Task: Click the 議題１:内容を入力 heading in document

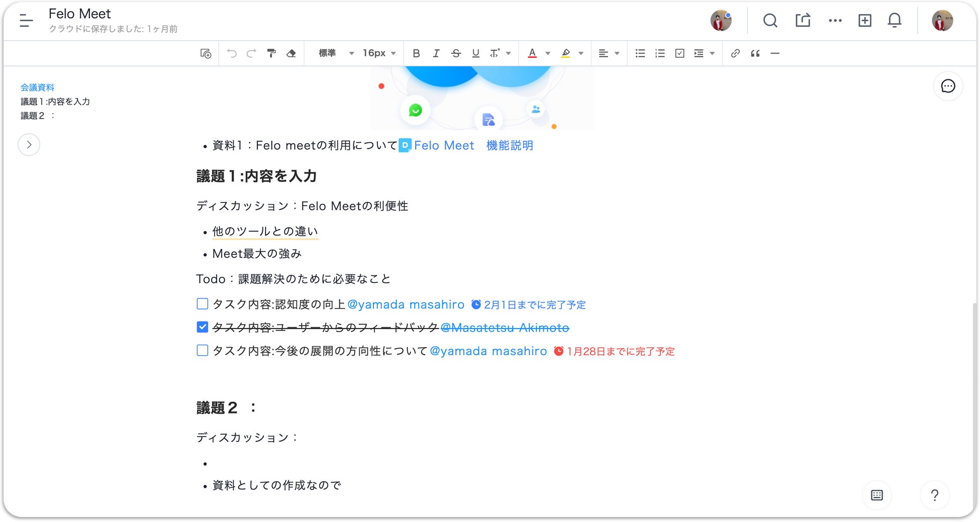Action: [x=256, y=176]
